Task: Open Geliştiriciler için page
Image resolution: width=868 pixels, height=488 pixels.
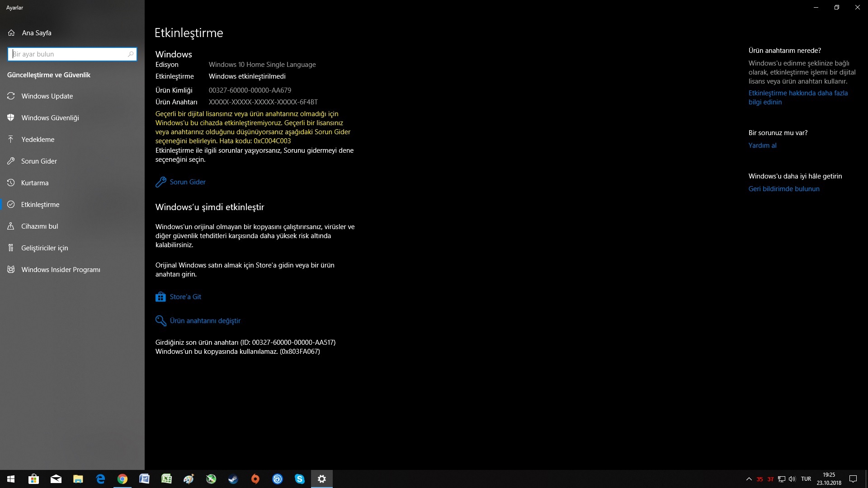Action: [x=44, y=248]
